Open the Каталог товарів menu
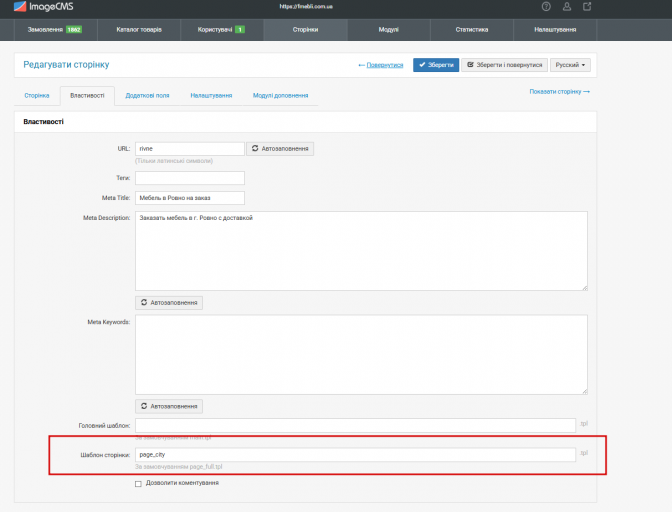Screen dimensions: 672x512 (139, 30)
